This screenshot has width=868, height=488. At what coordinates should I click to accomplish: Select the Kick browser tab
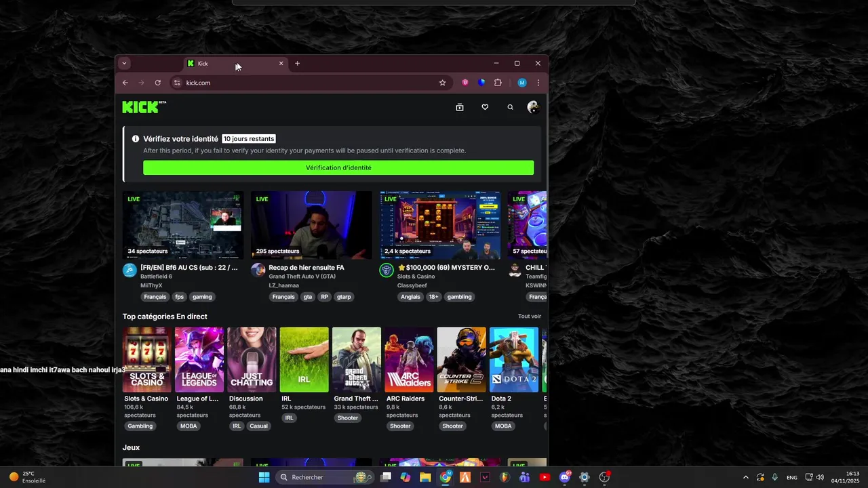point(236,63)
